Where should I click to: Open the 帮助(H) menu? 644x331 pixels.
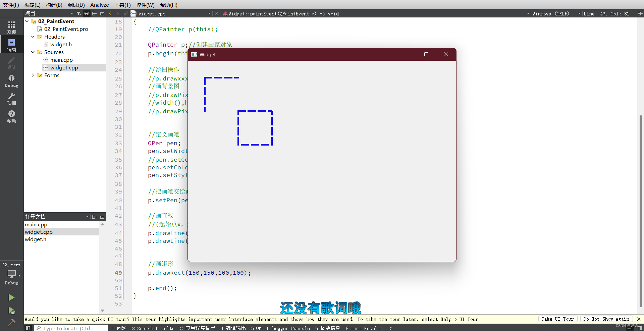(169, 5)
